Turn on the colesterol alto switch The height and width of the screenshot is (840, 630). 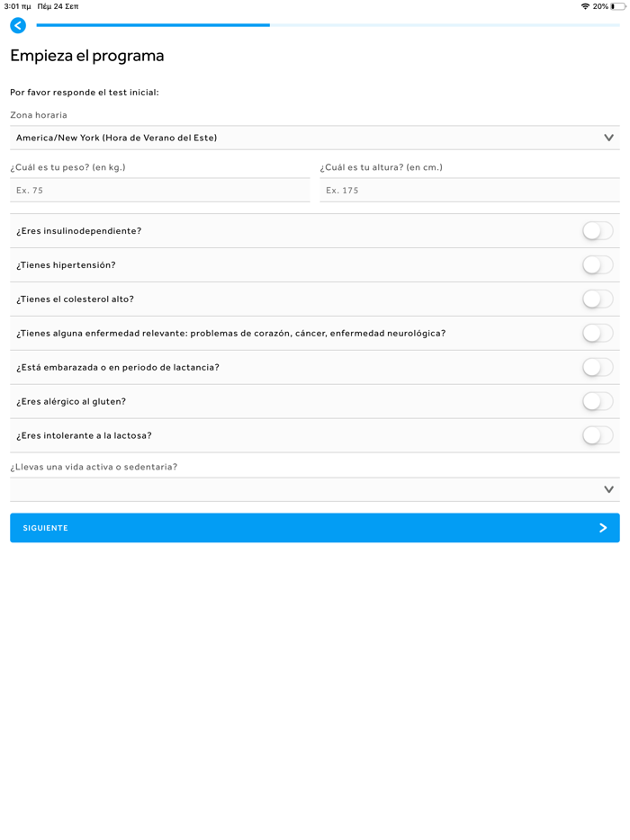(598, 299)
